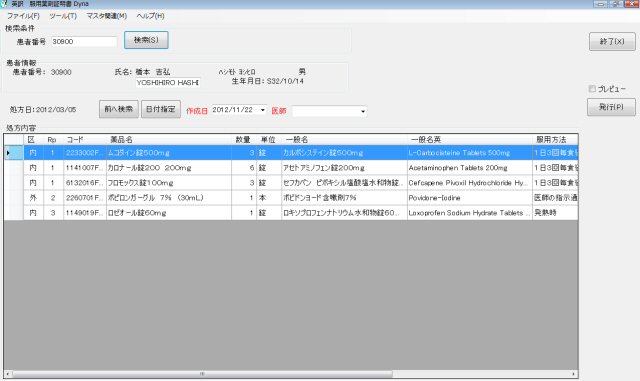Click the horizontal scrollbar thumb of the table

click(x=202, y=374)
